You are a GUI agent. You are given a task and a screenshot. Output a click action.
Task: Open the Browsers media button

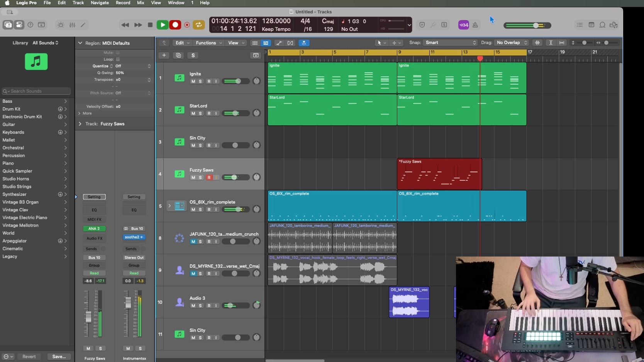pos(613,25)
